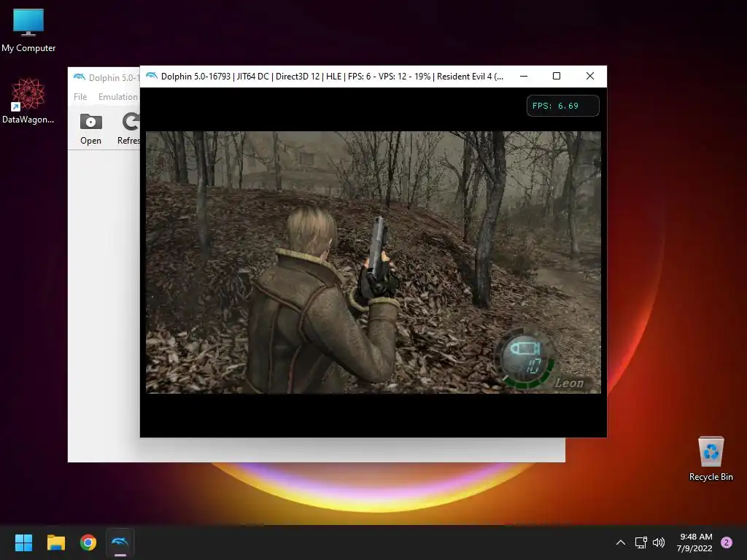Open My Computer desktop icon

tap(28, 29)
